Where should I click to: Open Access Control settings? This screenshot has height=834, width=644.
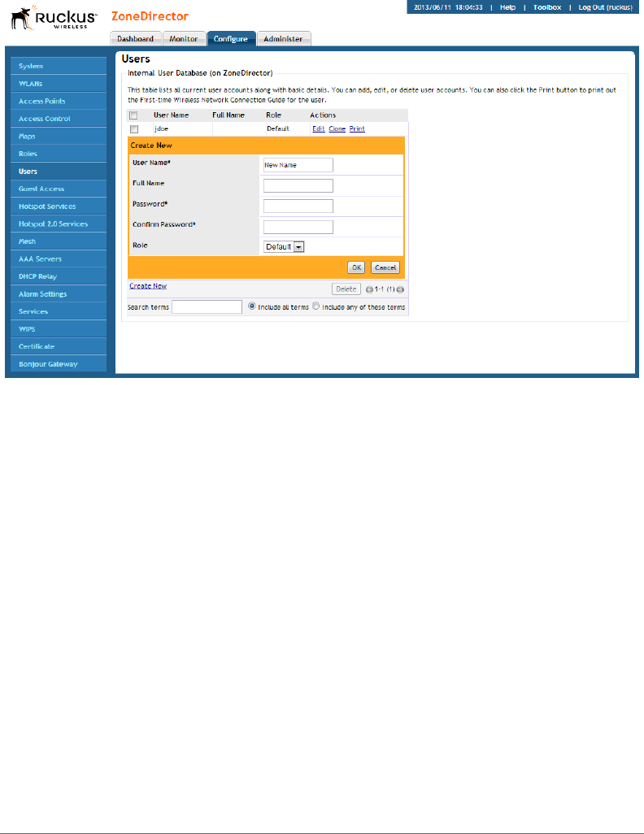59,119
